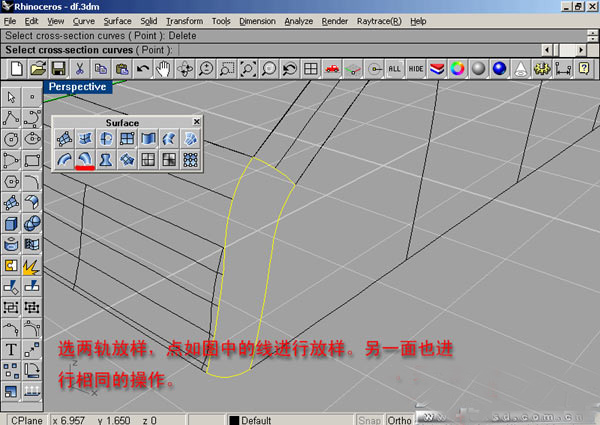Click the Undo arrow icon

click(x=143, y=68)
